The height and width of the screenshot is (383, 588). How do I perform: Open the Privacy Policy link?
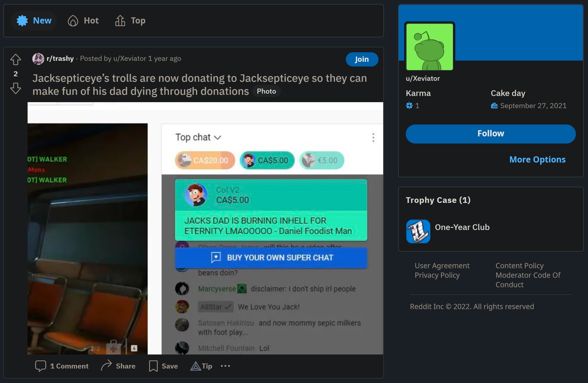tap(437, 275)
